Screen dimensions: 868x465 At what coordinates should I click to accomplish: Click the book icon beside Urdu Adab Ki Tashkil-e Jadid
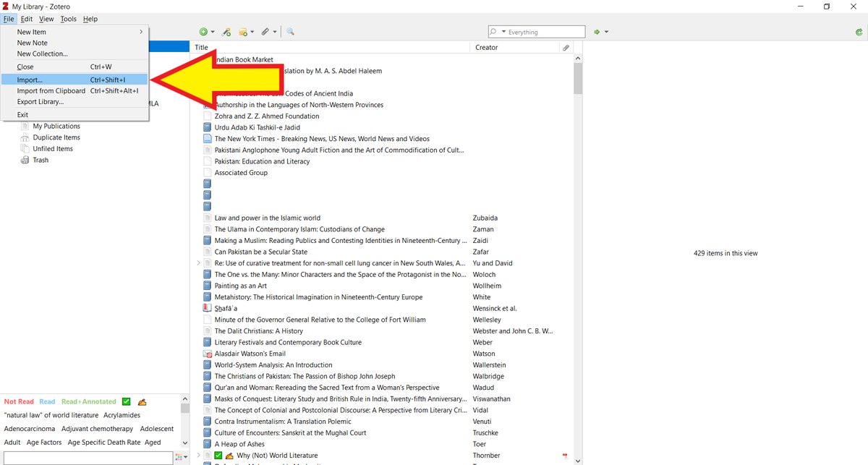[x=208, y=127]
